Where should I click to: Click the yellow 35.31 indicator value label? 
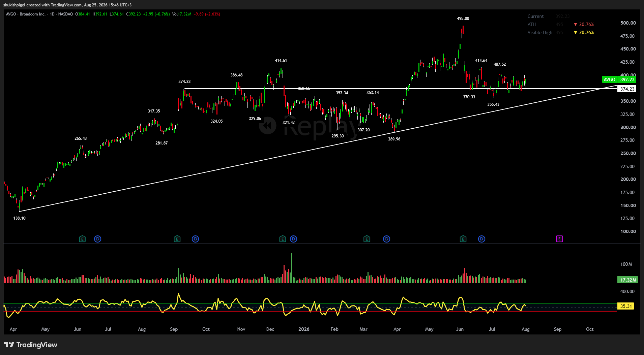click(626, 306)
